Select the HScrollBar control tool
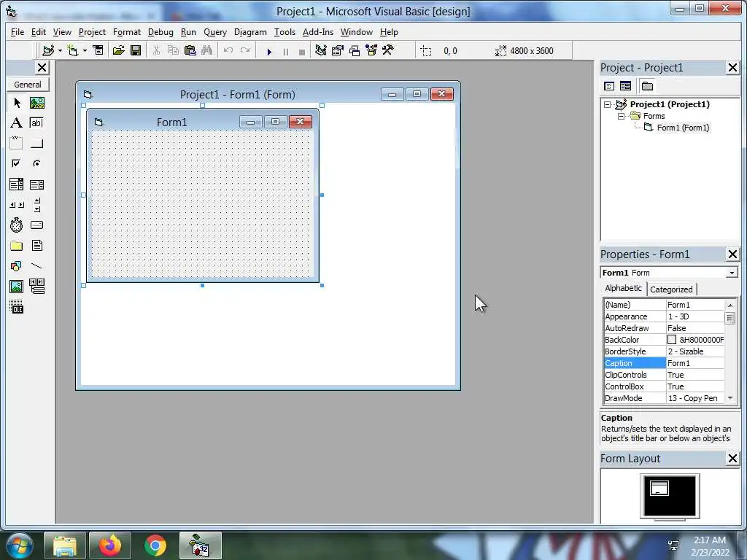This screenshot has height=560, width=747. pos(17,205)
